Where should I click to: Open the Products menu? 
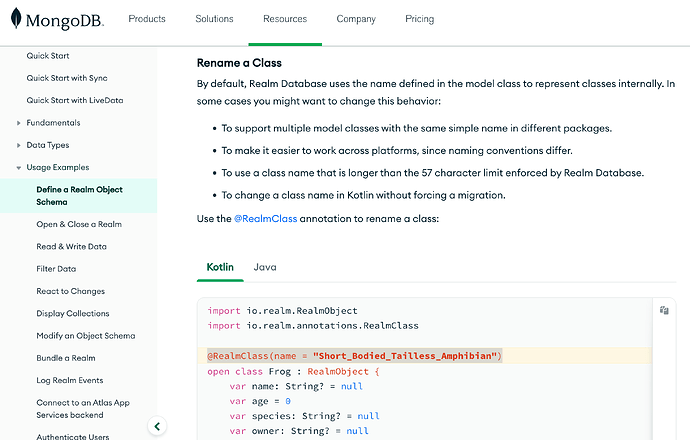coord(147,19)
